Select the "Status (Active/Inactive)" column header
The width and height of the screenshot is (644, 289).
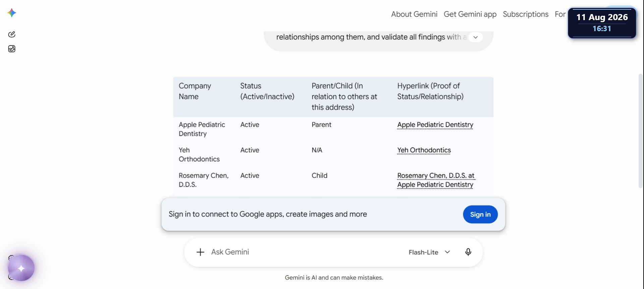(x=267, y=91)
